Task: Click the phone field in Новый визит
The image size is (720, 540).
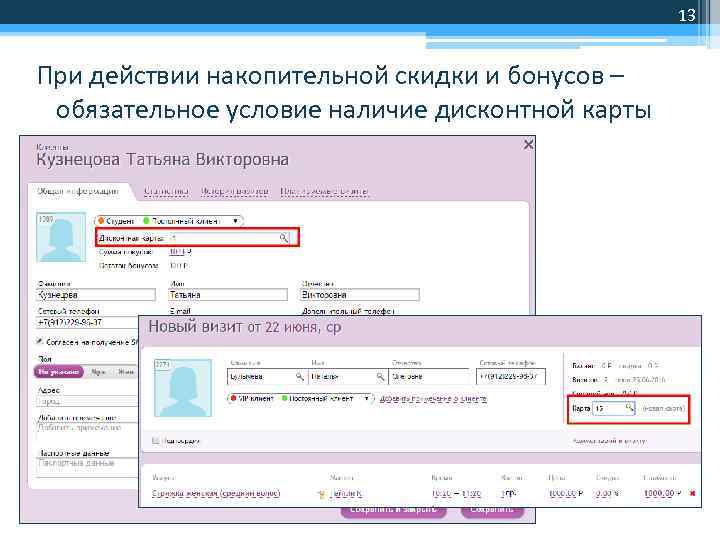Action: coord(511,377)
